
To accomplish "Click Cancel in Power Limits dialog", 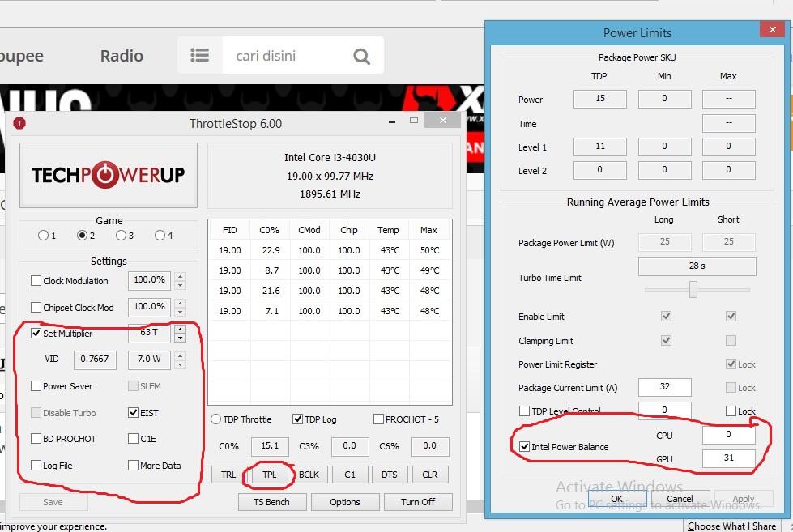I will 680,499.
